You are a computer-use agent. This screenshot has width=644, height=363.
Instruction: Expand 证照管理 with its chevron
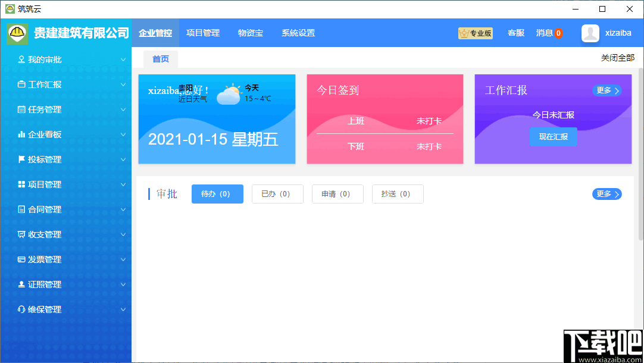pyautogui.click(x=123, y=284)
